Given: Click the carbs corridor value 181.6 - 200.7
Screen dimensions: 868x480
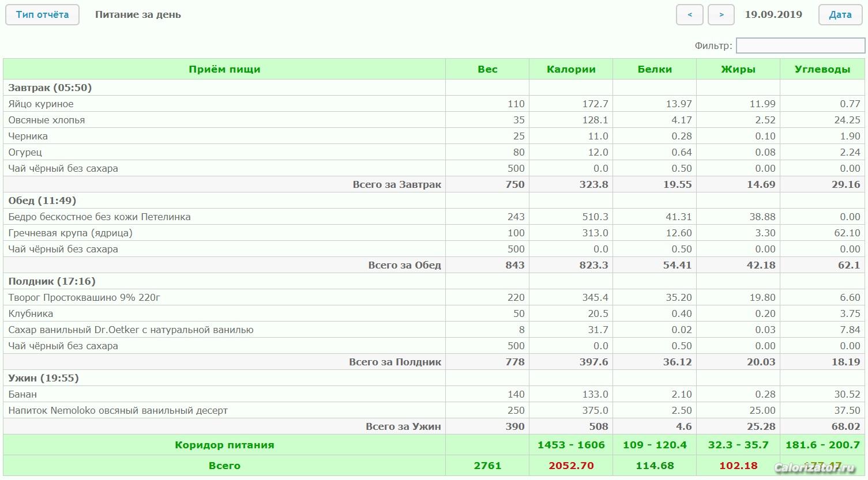Looking at the screenshot, I should (822, 445).
